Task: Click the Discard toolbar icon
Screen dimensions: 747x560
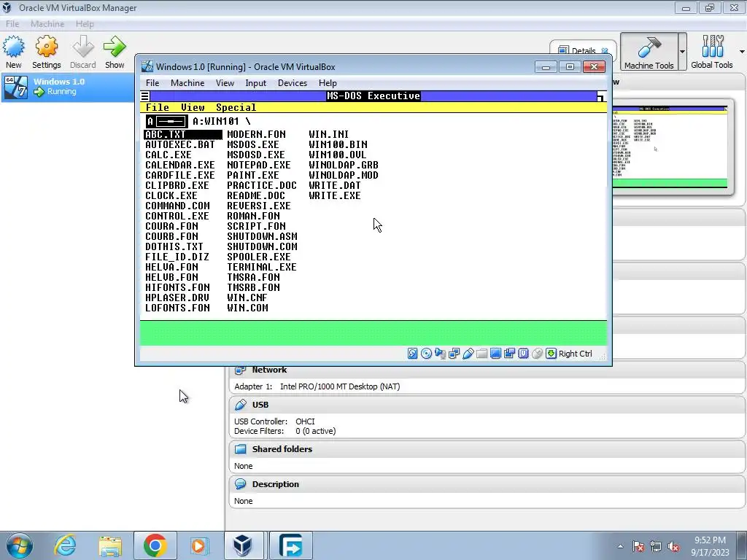Action: coord(83,47)
